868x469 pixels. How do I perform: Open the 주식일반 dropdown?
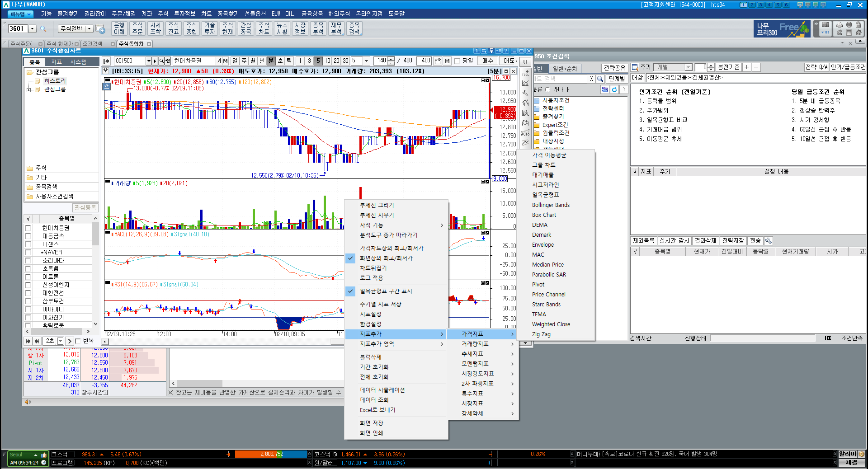coord(90,28)
